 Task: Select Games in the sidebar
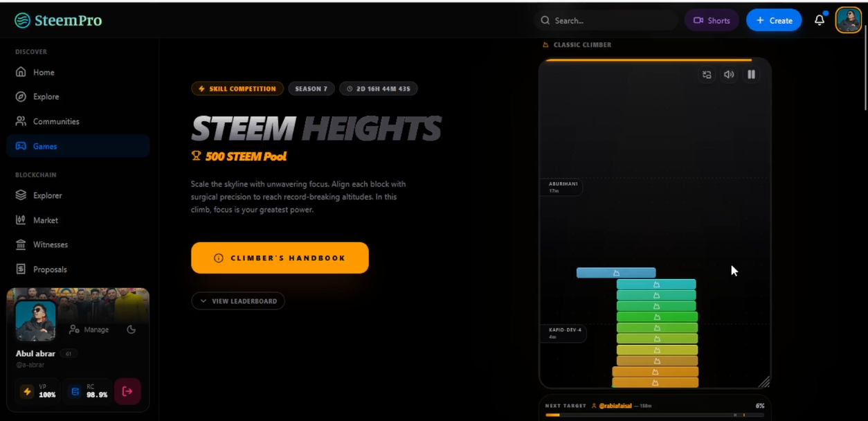78,146
